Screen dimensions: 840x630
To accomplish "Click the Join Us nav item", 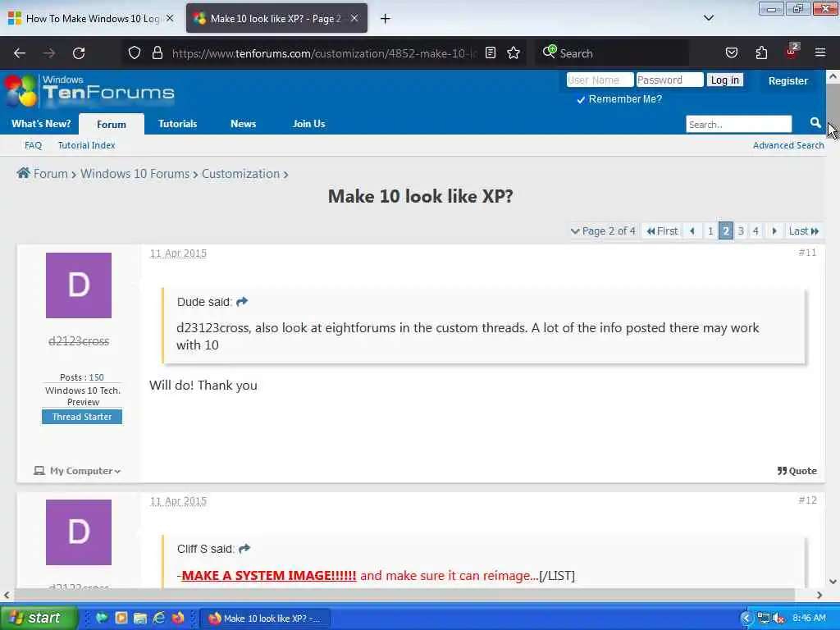I will click(309, 124).
